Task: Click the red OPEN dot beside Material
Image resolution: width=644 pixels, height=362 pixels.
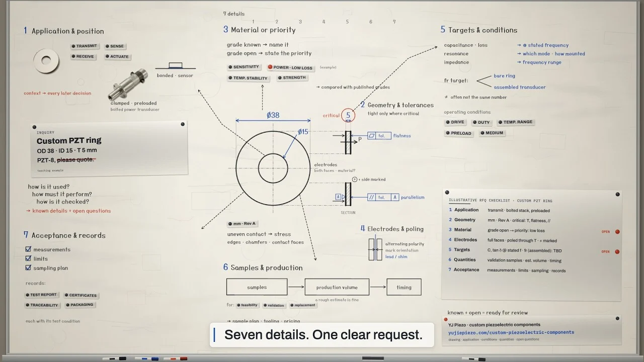Action: coord(617,232)
